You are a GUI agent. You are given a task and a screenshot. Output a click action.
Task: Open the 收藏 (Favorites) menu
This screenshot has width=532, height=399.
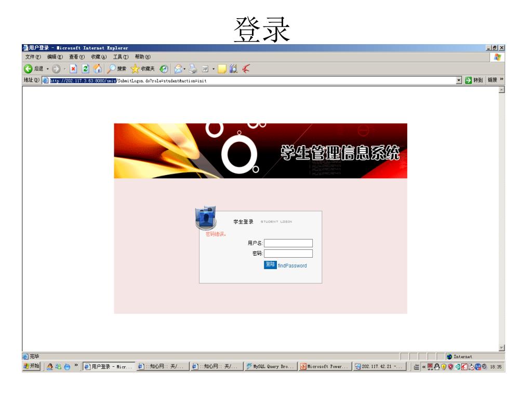(x=99, y=57)
